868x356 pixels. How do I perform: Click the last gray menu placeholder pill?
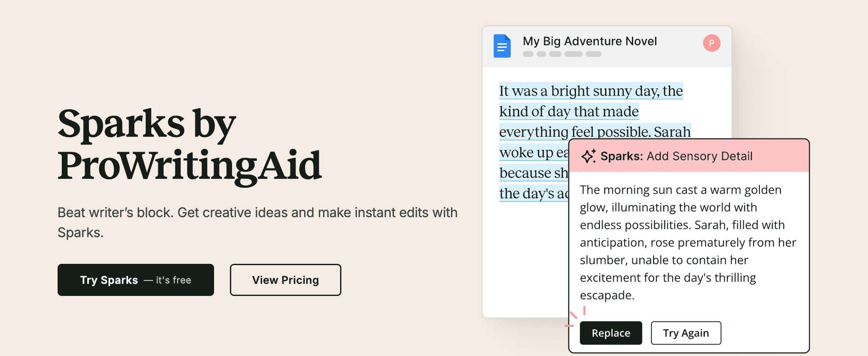(593, 54)
